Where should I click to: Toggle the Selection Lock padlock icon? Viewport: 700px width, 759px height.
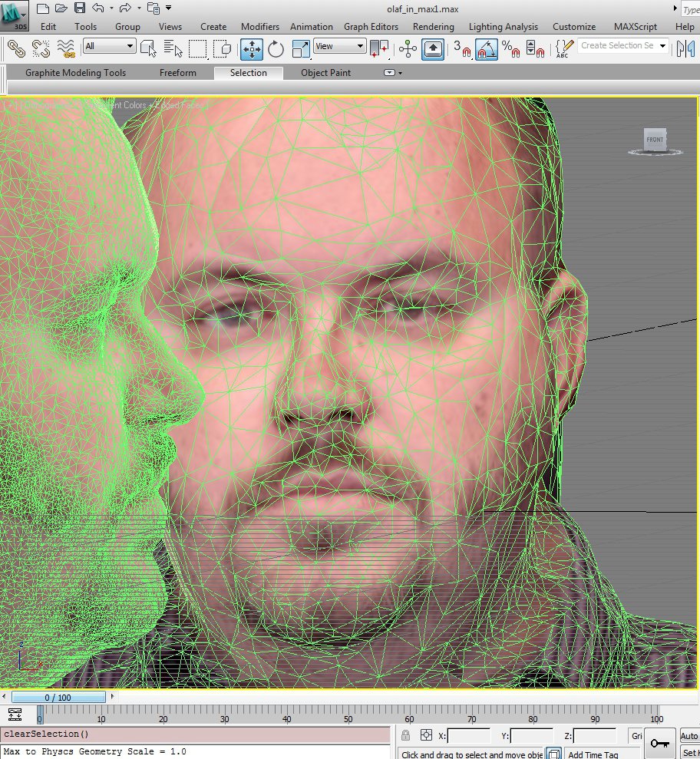(405, 736)
